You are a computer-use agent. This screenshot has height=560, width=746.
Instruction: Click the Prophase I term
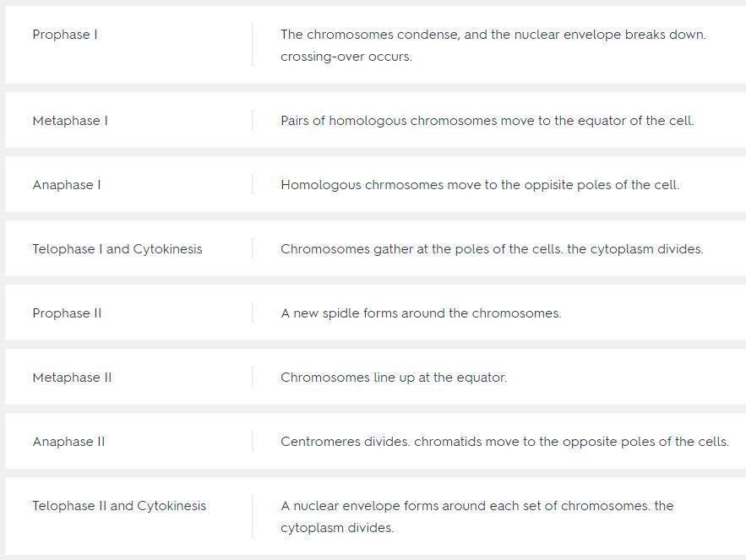coord(65,35)
